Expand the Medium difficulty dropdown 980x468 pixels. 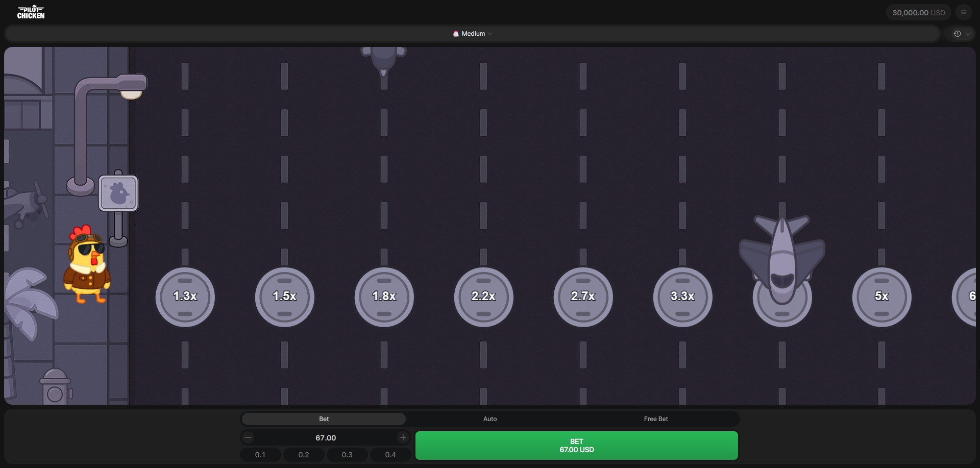pyautogui.click(x=473, y=34)
